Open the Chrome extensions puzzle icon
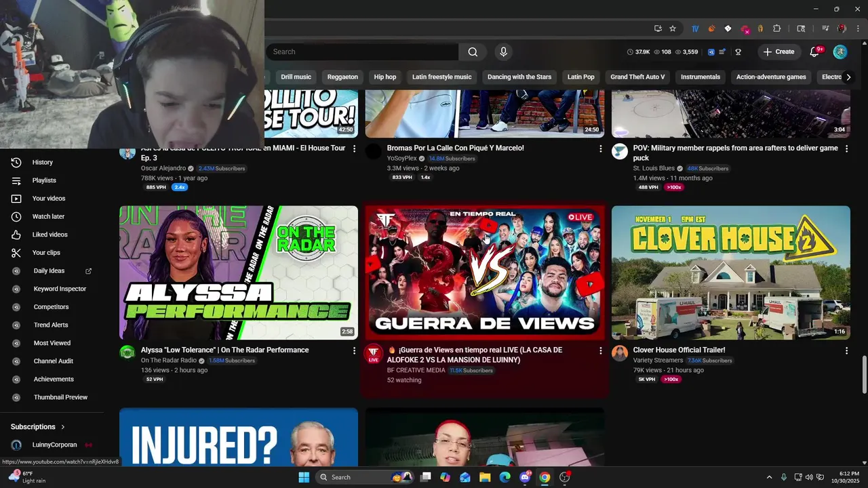Screen dimensions: 868x488 [777, 28]
